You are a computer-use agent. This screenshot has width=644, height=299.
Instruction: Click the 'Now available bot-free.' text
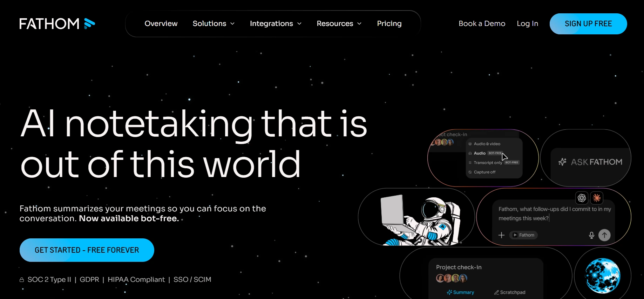[x=129, y=218]
